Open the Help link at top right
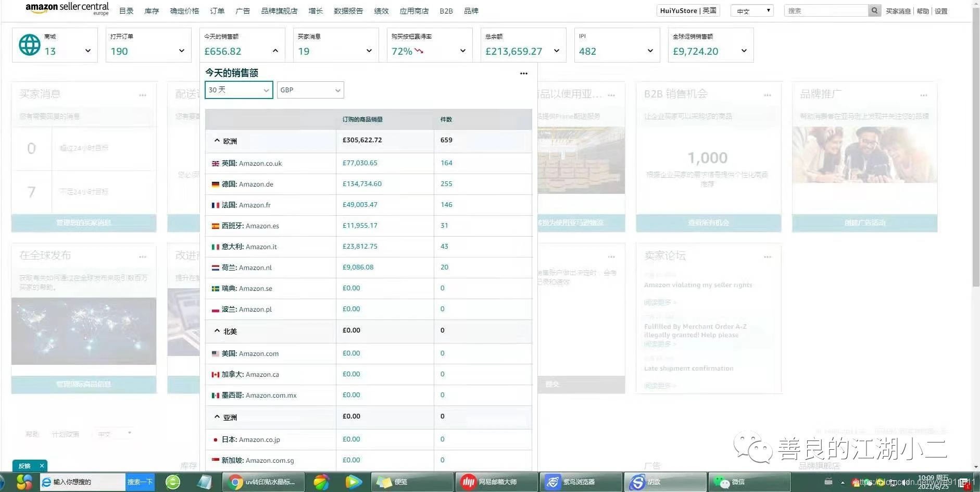980x492 pixels. pyautogui.click(x=923, y=11)
